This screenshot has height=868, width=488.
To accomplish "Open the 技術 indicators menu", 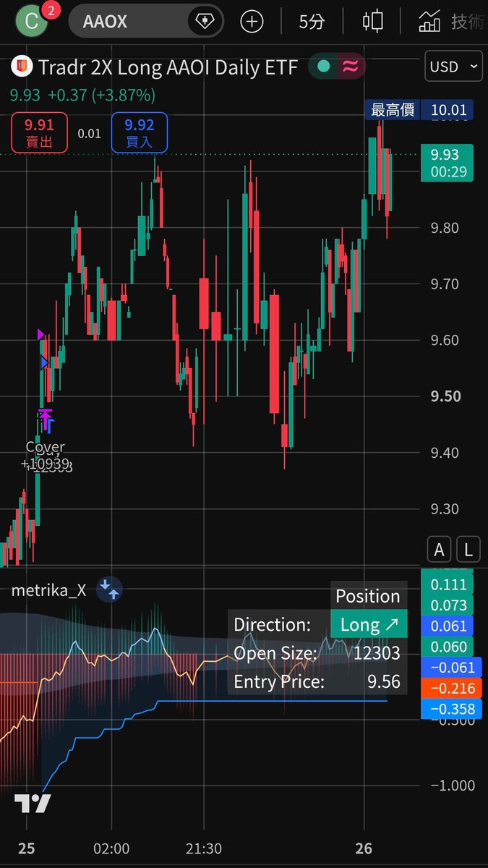I will 452,22.
